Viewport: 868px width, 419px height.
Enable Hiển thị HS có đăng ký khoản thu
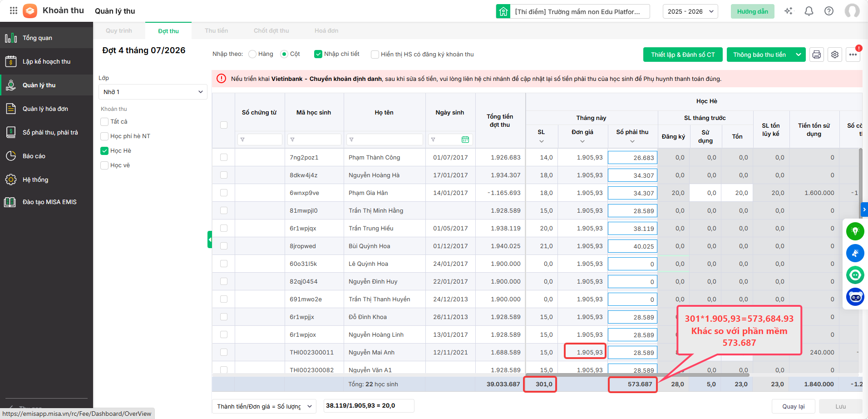[375, 54]
